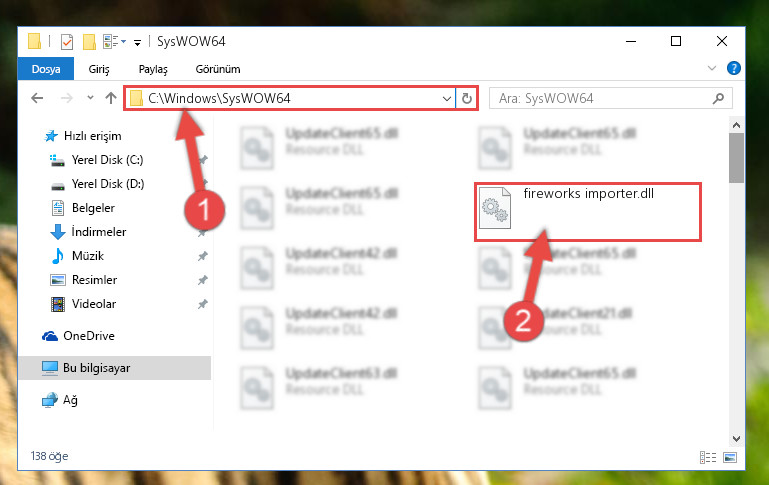Screen dimensions: 769x485
Task: Switch to large thumbnails view icon
Action: click(730, 458)
